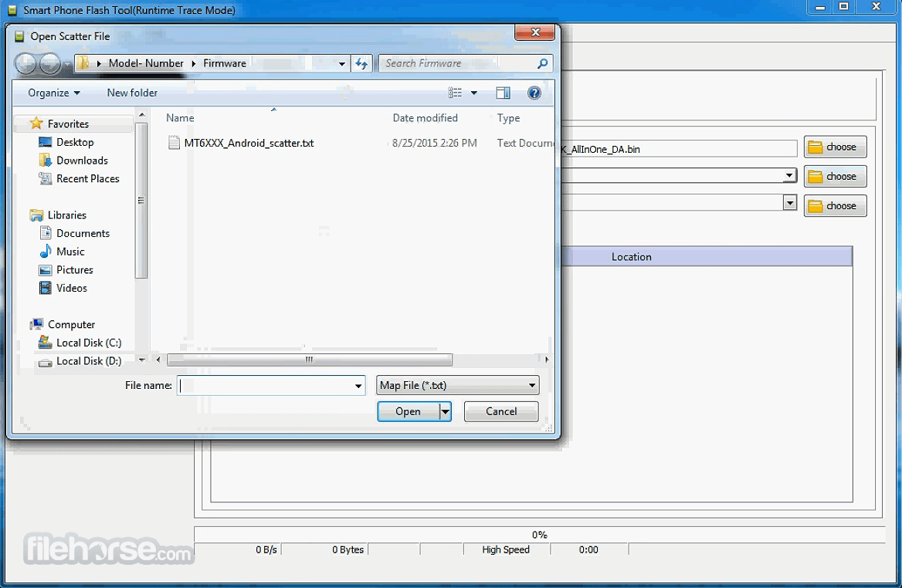Click High Speed in the status bar
902x588 pixels.
click(506, 549)
